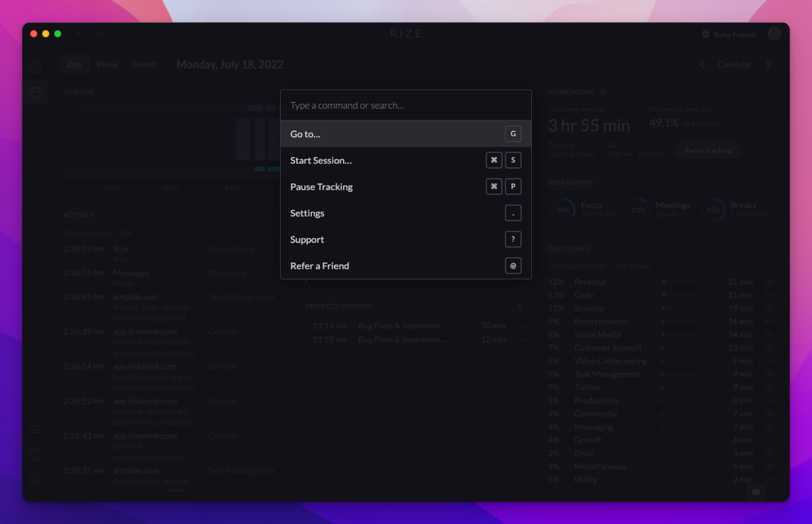Go back with the left arrow in title bar
Viewport: 812px width, 524px height.
pos(81,34)
